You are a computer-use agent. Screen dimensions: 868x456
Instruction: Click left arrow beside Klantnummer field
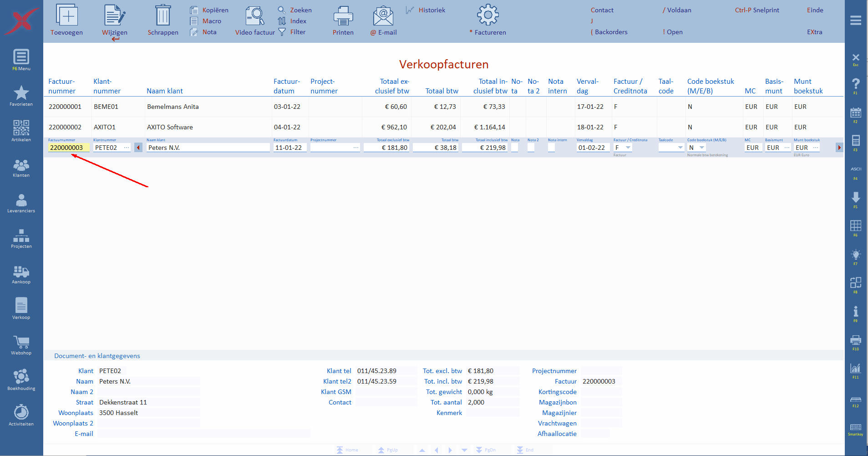click(138, 148)
